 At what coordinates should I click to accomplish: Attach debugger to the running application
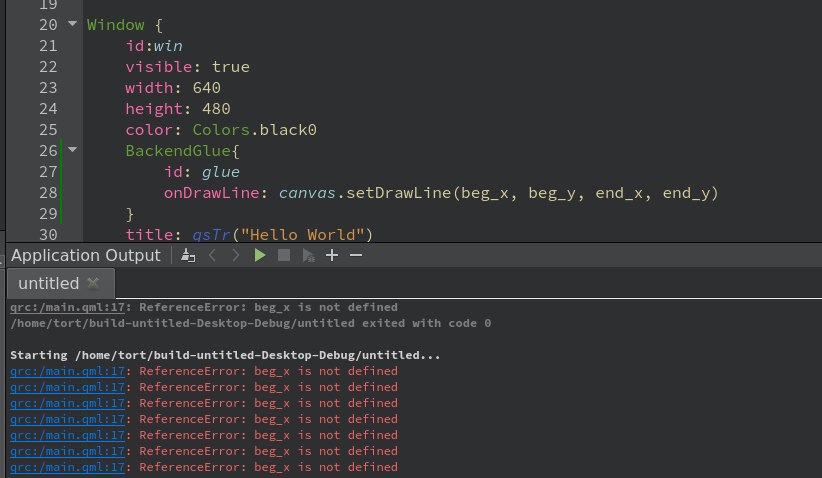[x=308, y=256]
